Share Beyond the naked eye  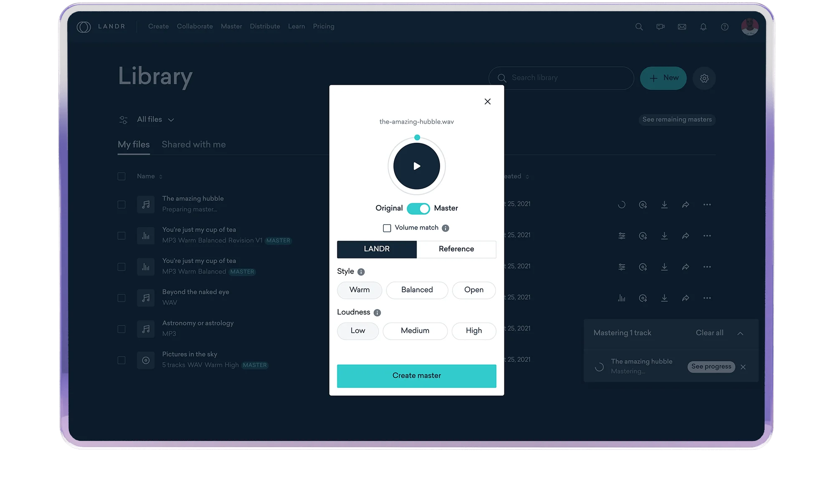686,298
